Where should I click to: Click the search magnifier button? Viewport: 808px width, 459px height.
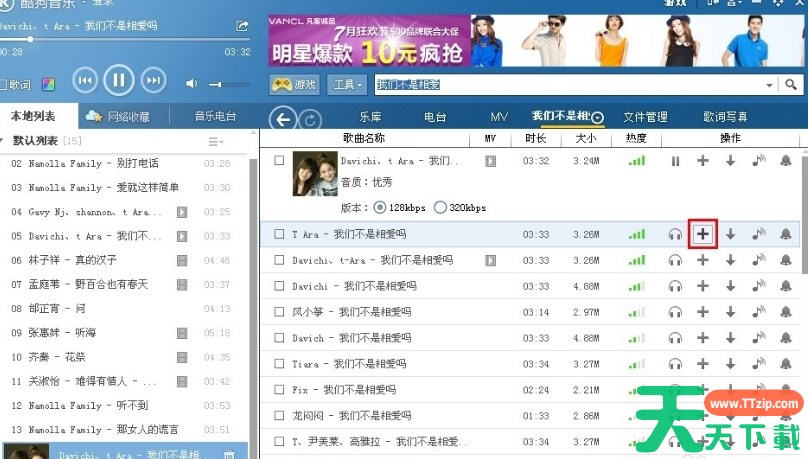pos(795,85)
